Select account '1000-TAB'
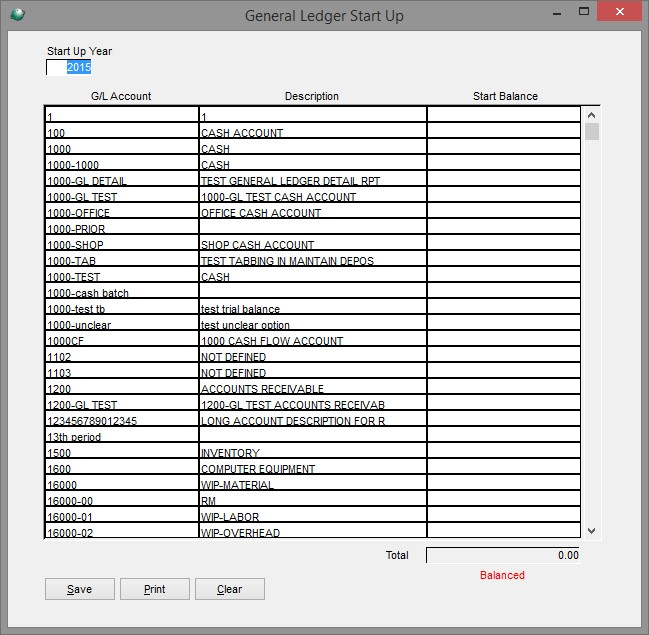The height and width of the screenshot is (635, 649). click(x=122, y=259)
